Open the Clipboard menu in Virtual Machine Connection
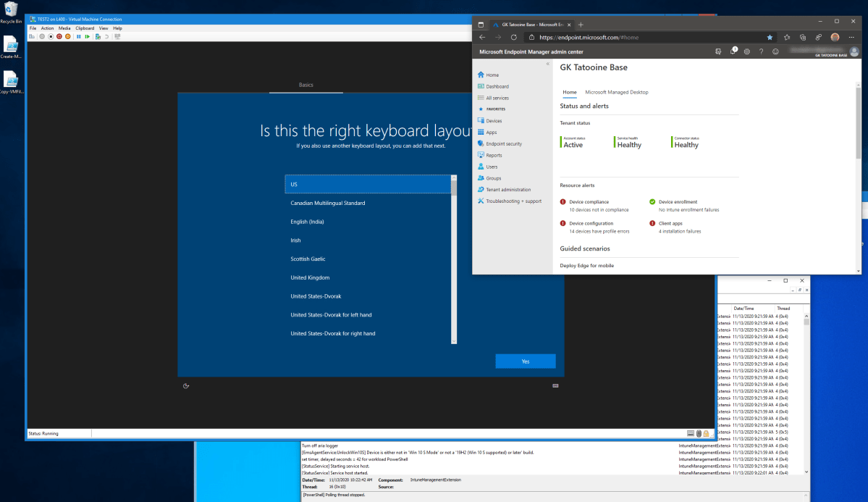Image resolution: width=868 pixels, height=502 pixels. click(x=84, y=28)
